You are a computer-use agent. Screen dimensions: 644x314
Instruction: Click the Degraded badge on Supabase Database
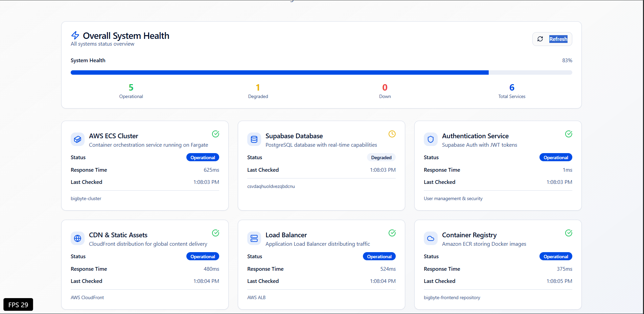pos(381,158)
